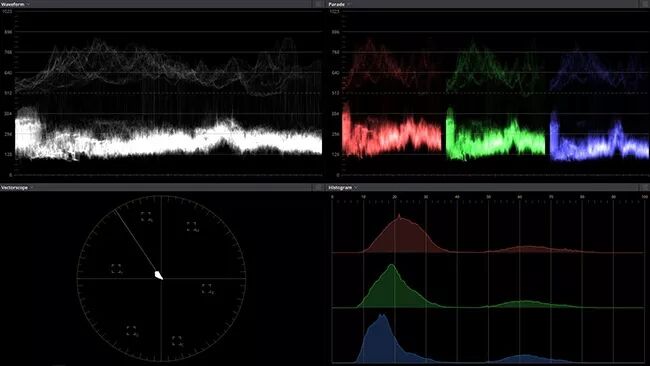Click the magenta target box on vectorscope
650x366 pixels.
[192, 226]
